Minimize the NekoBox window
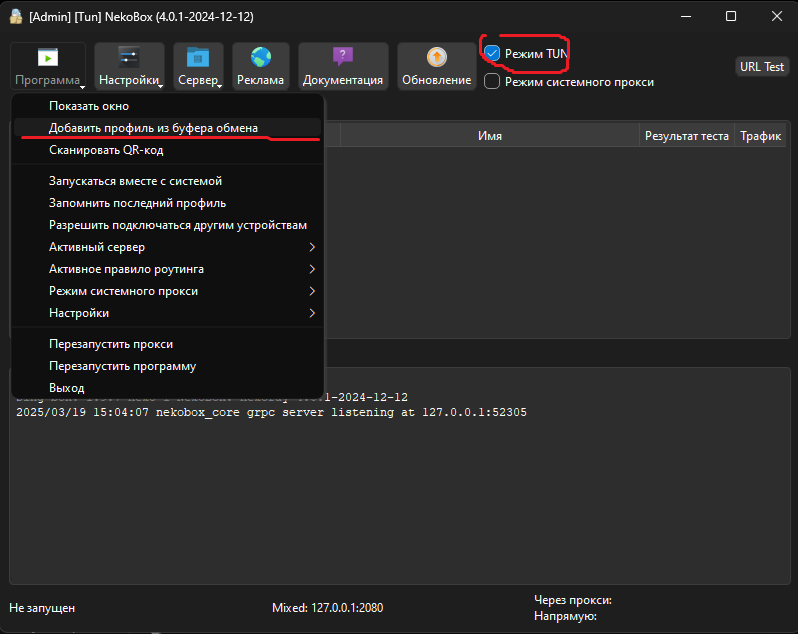This screenshot has width=798, height=634. [x=686, y=16]
